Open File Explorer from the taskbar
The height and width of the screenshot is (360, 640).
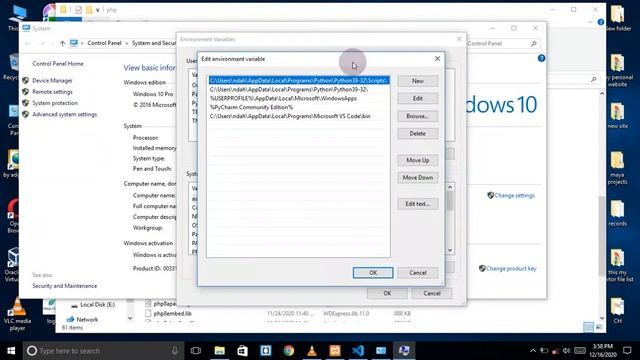tap(220, 351)
